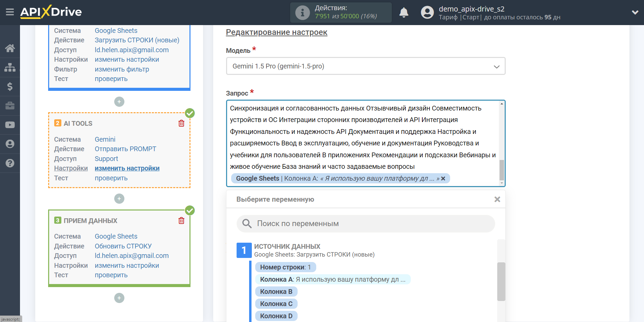
Task: Click the actions counter 7'951 из 50'000
Action: [x=346, y=16]
